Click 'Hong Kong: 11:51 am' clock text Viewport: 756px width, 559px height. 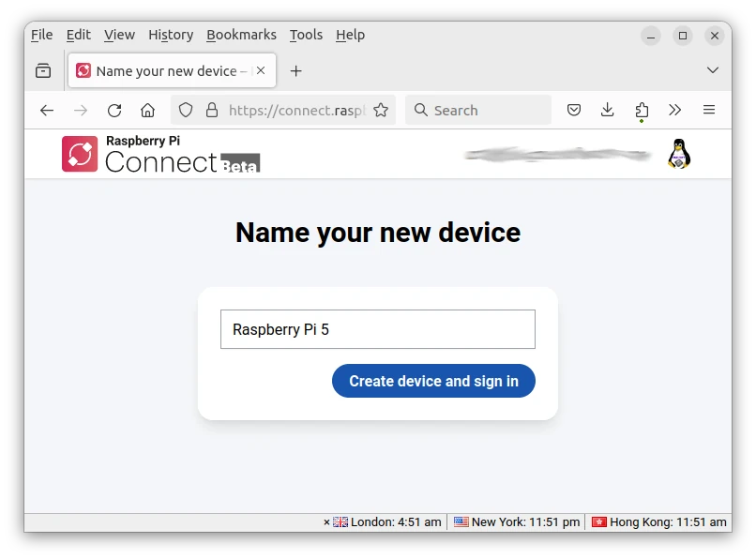668,522
